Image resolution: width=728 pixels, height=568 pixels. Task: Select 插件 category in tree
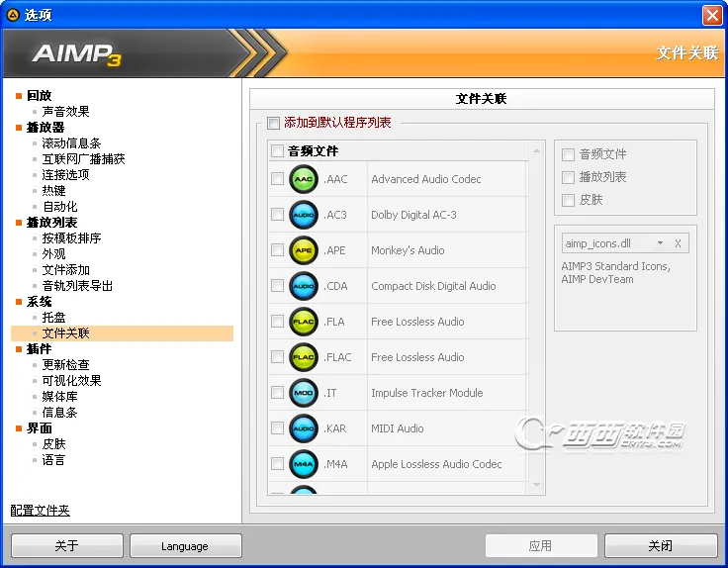pyautogui.click(x=39, y=348)
